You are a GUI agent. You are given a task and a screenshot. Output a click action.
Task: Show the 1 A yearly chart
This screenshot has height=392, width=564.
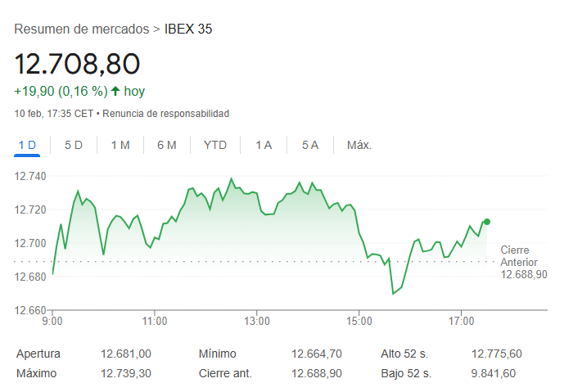pyautogui.click(x=264, y=145)
